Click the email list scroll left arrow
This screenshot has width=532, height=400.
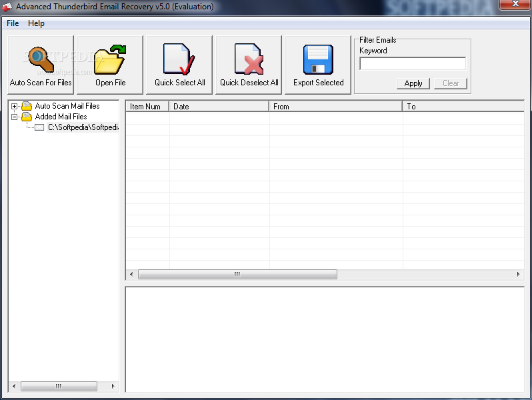[x=131, y=274]
